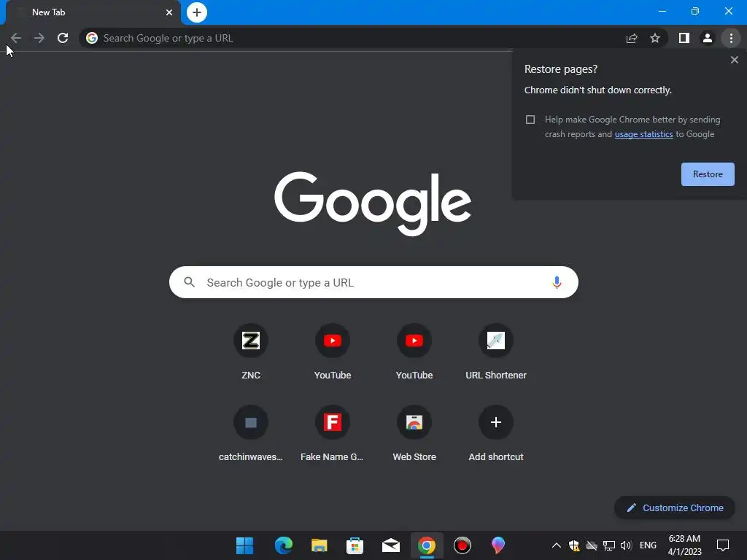Open File Explorer from taskbar
747x560 pixels.
coord(320,545)
